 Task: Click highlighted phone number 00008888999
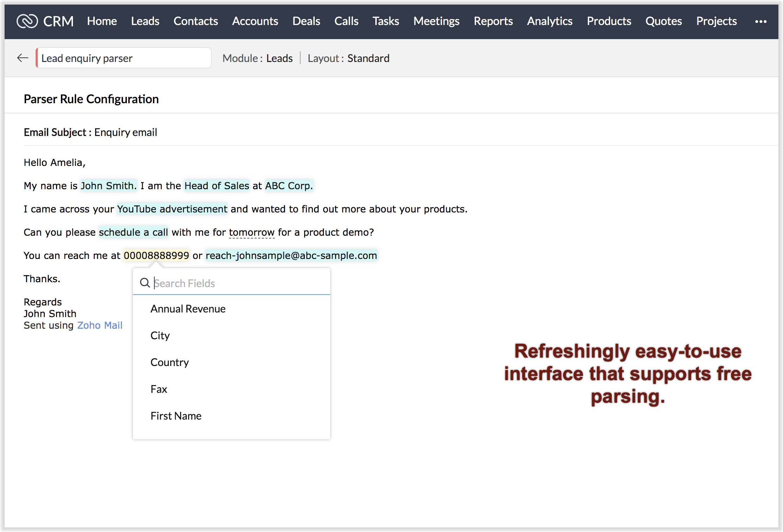tap(156, 255)
